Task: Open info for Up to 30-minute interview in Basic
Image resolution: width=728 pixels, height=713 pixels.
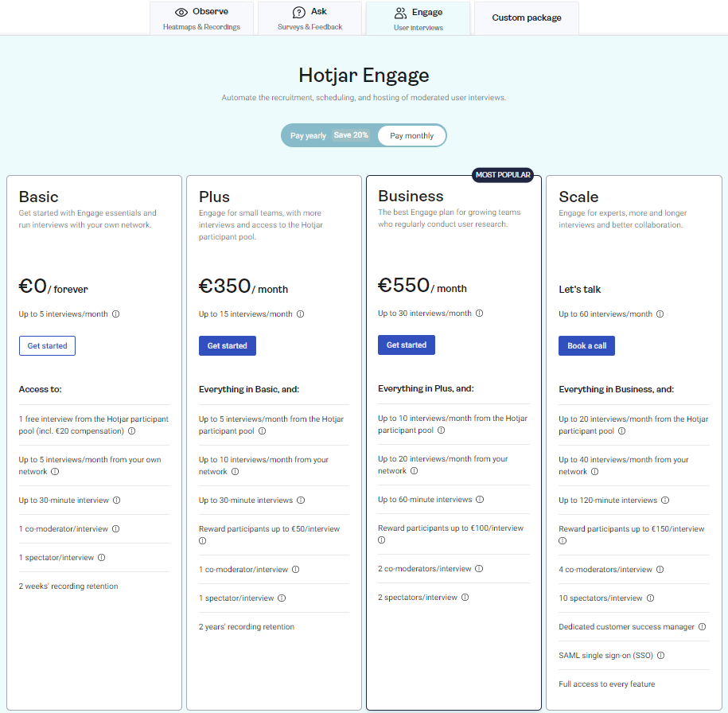Action: (x=116, y=501)
